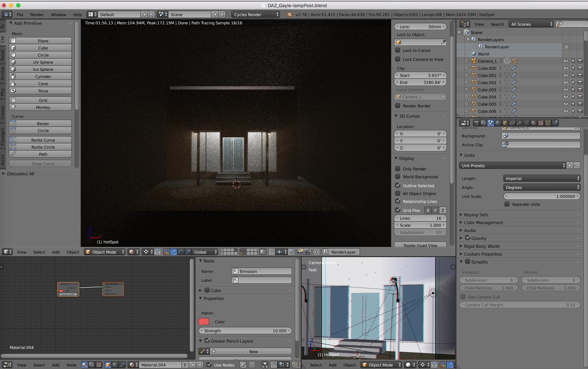This screenshot has width=588, height=369.
Task: Toggle the 3D manipulator widget in viewport header
Action: [x=166, y=252]
